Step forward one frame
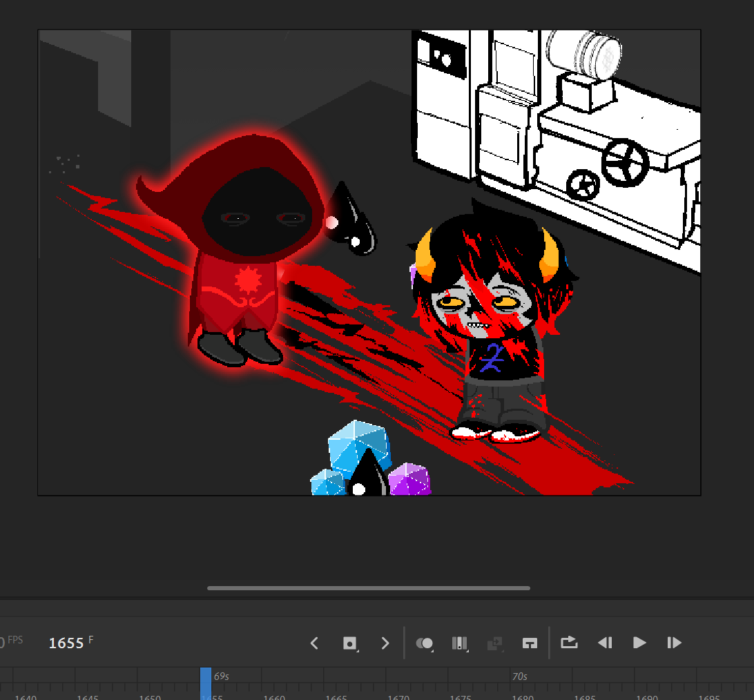The width and height of the screenshot is (754, 700). pos(674,643)
